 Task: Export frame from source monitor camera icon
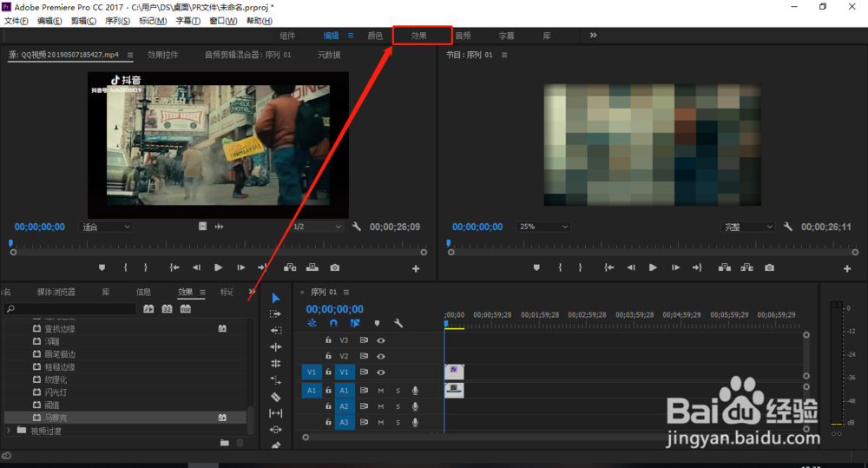(335, 267)
